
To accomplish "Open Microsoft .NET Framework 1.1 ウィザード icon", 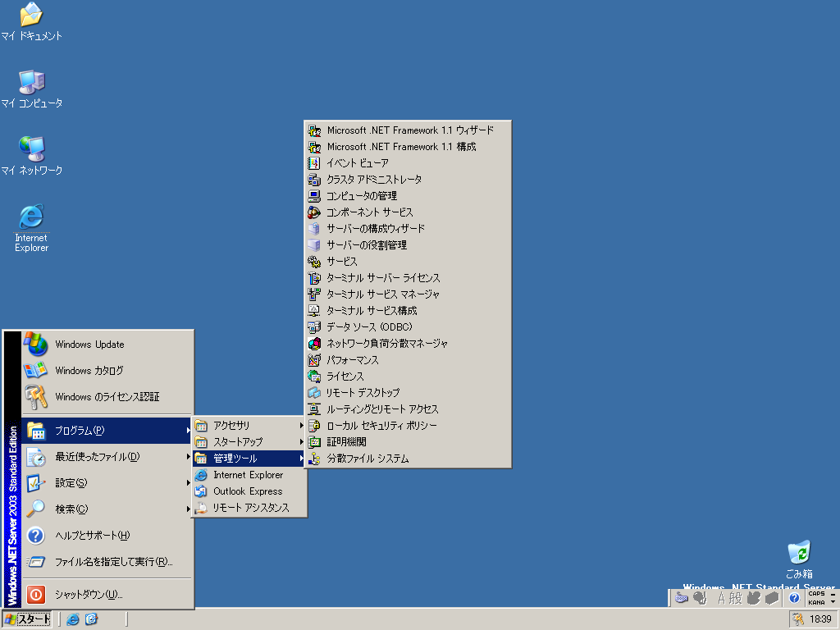I will 314,130.
